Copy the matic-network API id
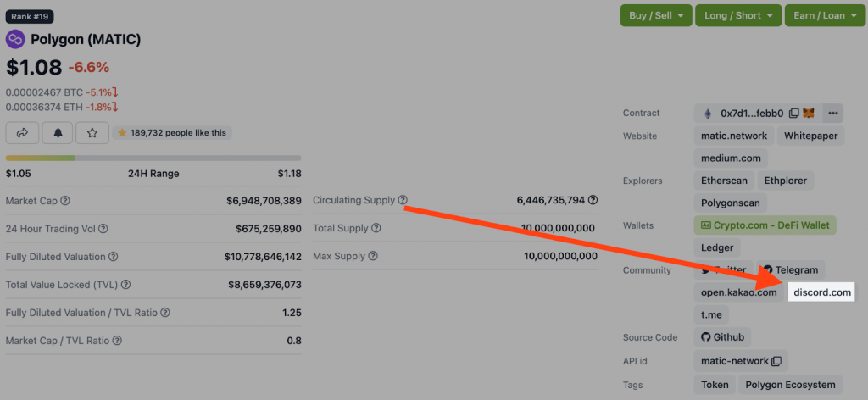Screen dimensions: 868x400 [x=776, y=361]
